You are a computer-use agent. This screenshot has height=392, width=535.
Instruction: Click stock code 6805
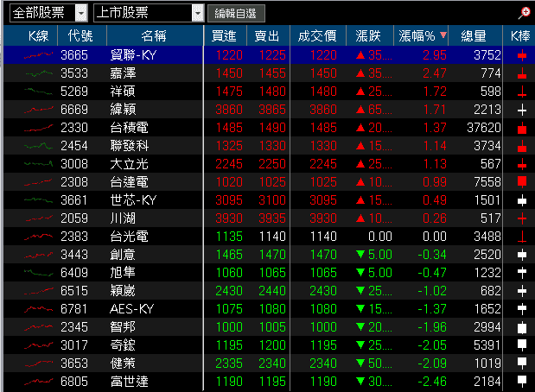tap(74, 382)
